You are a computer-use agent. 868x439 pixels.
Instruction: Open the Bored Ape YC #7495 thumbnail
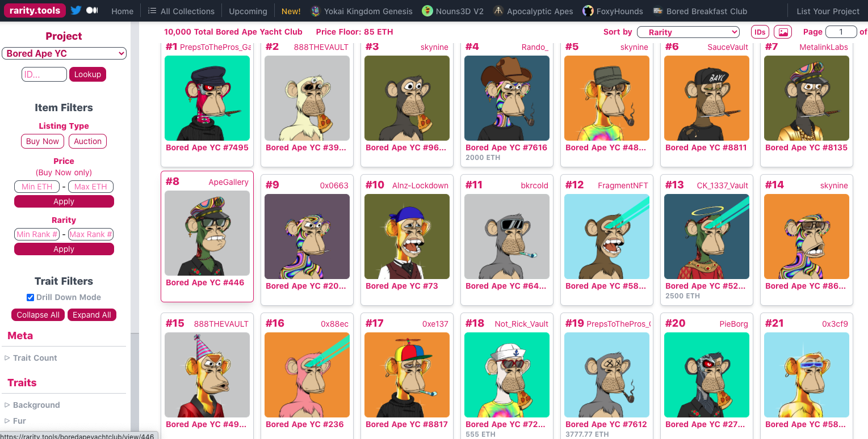pyautogui.click(x=207, y=98)
